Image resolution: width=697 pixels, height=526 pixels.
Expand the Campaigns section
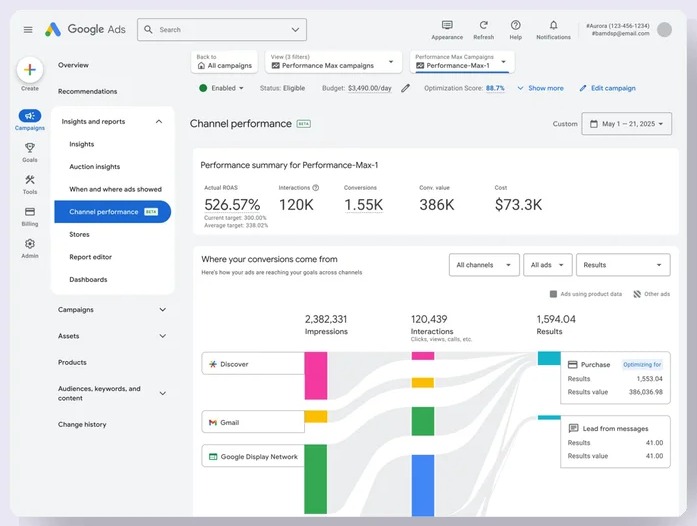[163, 309]
